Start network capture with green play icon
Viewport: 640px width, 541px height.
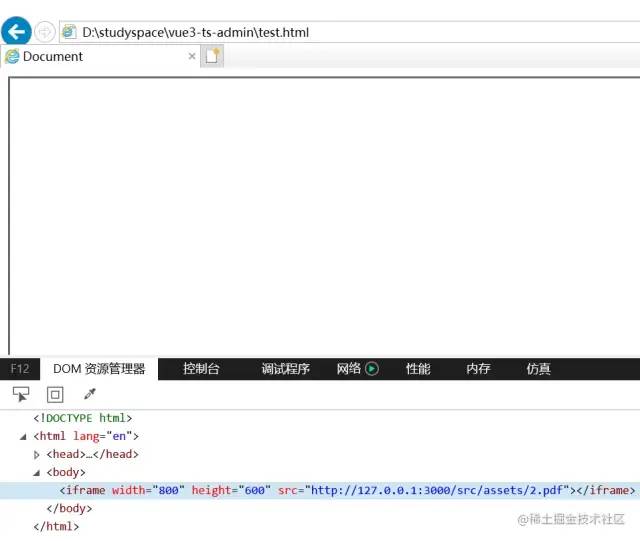point(372,369)
